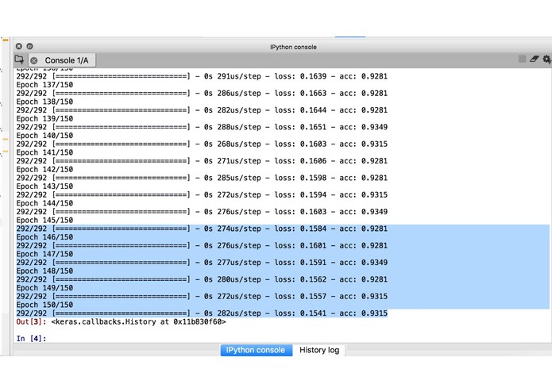552x392 pixels.
Task: Close the IPython console pane
Action: point(19,46)
